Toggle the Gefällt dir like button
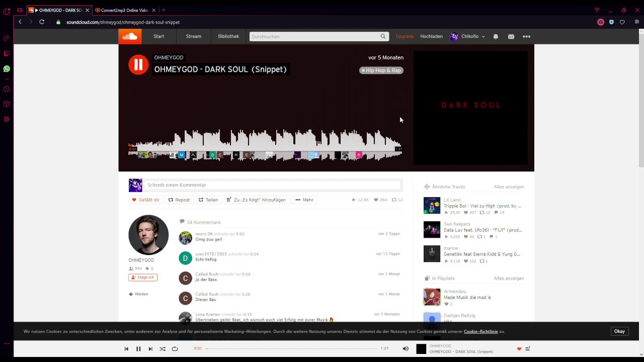This screenshot has width=644, height=362. [x=145, y=200]
